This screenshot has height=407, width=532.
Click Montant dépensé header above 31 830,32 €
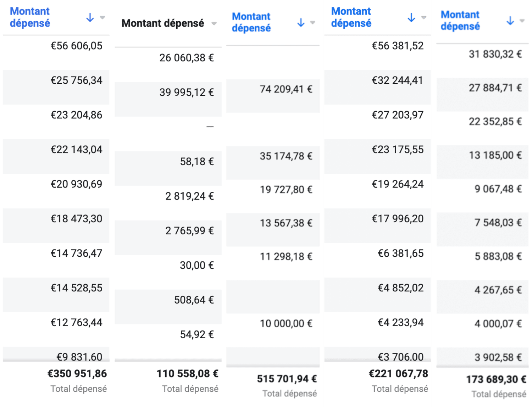coord(460,21)
